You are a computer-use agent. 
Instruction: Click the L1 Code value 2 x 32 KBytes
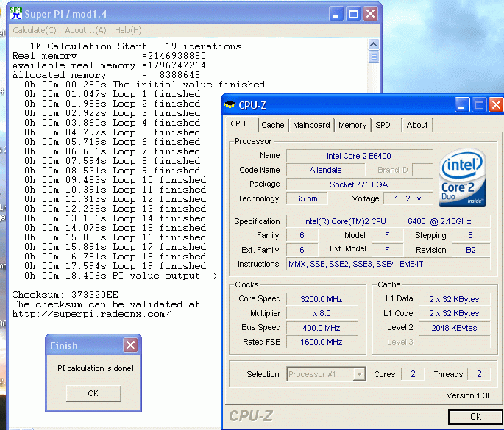click(455, 313)
